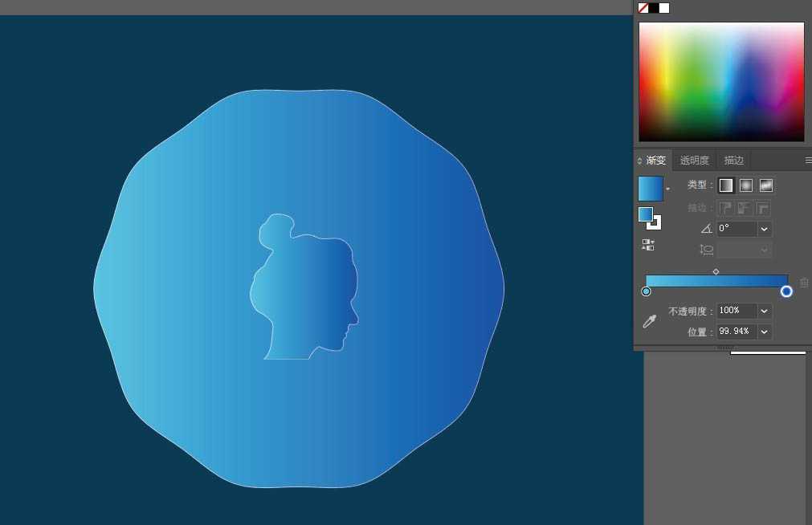Select the right blue gradient stop
The width and height of the screenshot is (812, 525).
786,291
